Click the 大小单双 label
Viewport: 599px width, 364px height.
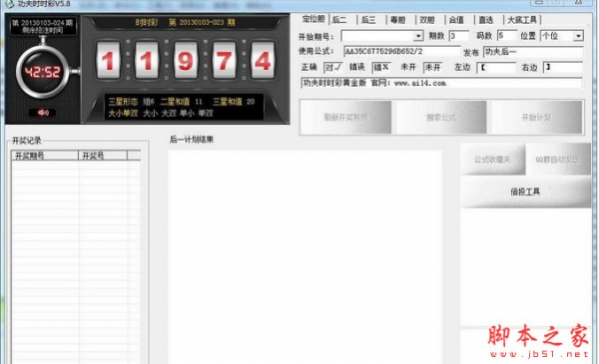click(x=123, y=114)
